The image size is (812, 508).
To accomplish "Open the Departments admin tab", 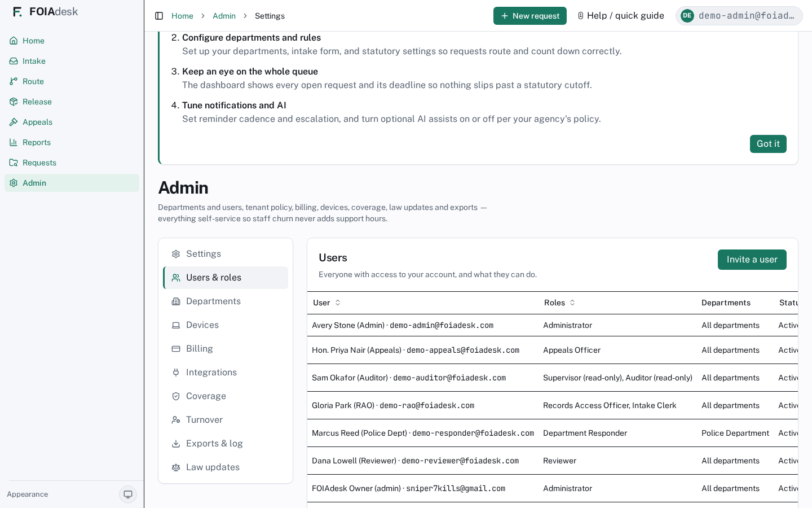I will 226,301.
